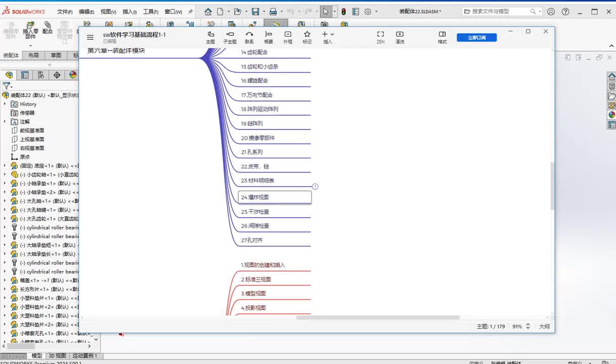Click the Insert Components tool (插入零部件)
This screenshot has height=364, width=616.
coord(30,30)
